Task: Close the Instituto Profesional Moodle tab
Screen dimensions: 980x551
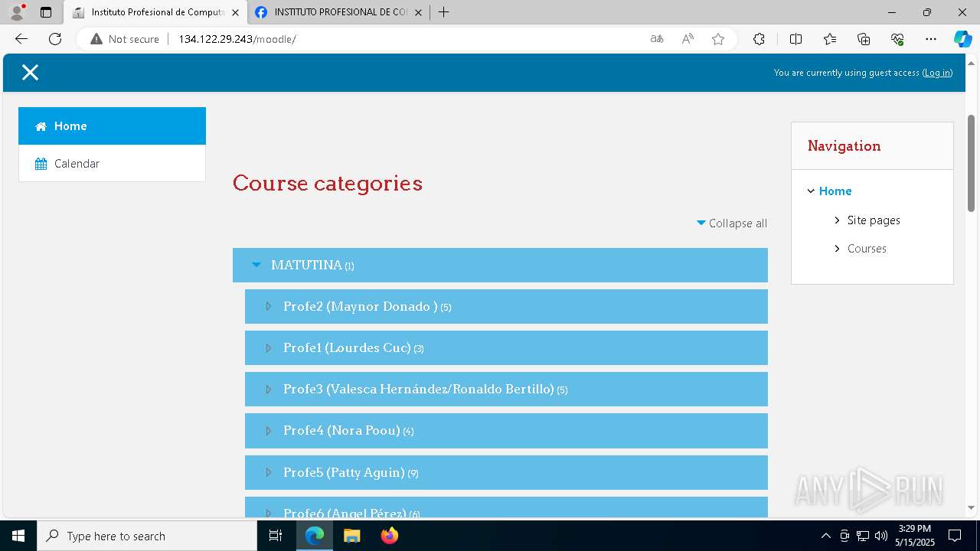Action: point(235,12)
